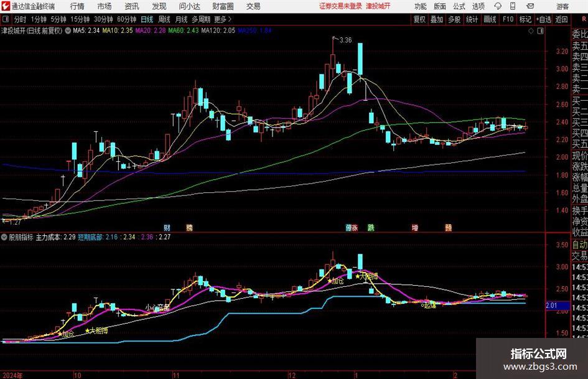
Task: Open the customer service headset icon
Action: pyautogui.click(x=498, y=6)
